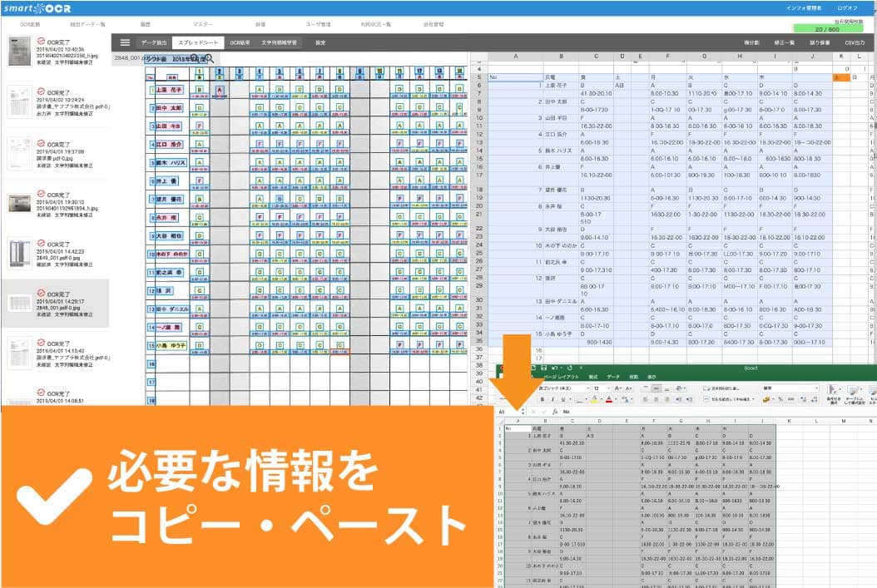
Task: Open ユーザ管理 in top navigation
Action: tap(318, 25)
